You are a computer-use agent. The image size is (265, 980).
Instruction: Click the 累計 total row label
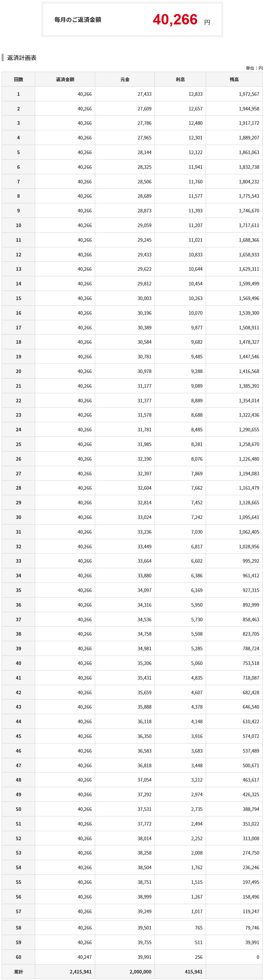(18, 972)
